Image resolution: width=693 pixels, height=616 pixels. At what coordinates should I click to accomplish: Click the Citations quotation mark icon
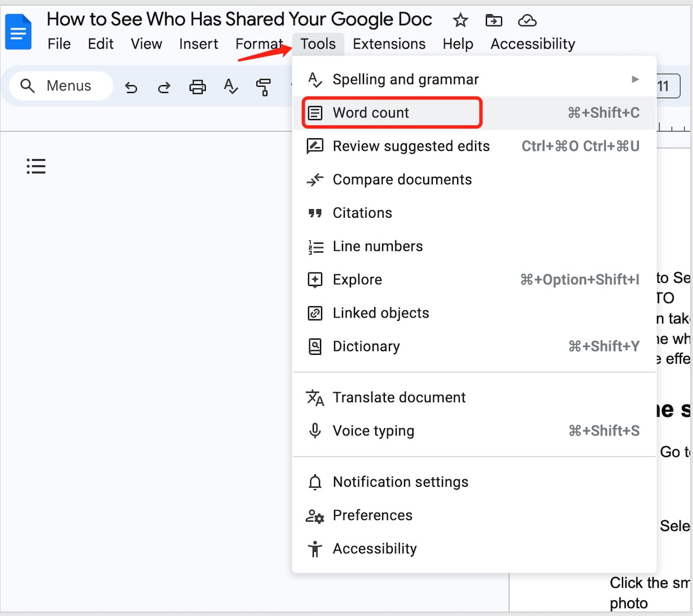[x=314, y=213]
